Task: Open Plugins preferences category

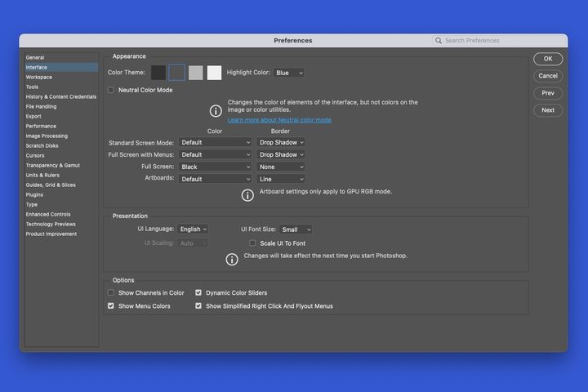Action: coord(61,194)
